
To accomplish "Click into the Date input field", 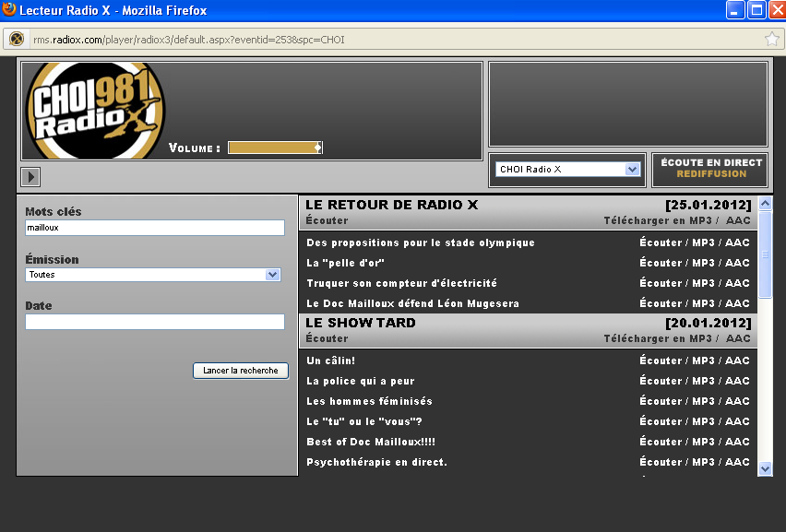I will (155, 322).
